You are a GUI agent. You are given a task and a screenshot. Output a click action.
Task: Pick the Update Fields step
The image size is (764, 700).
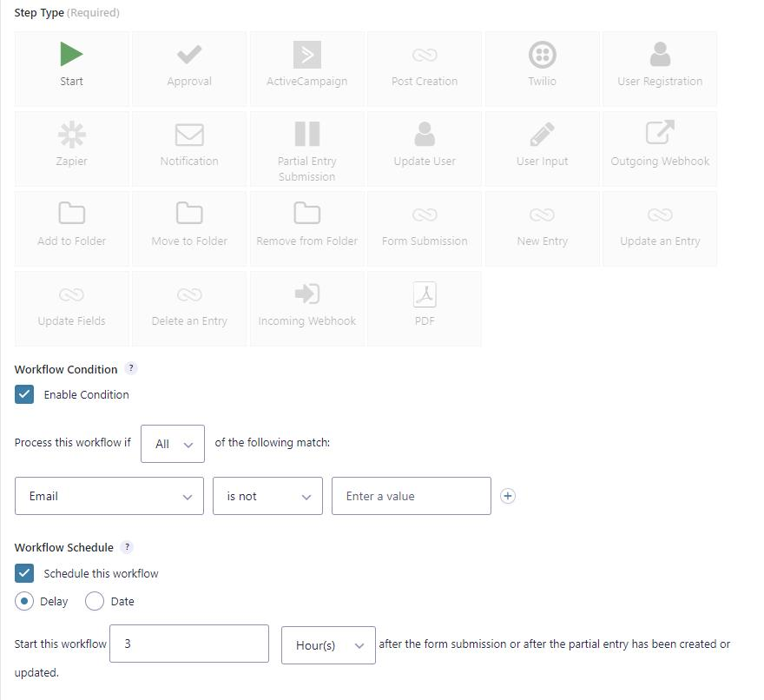point(71,308)
